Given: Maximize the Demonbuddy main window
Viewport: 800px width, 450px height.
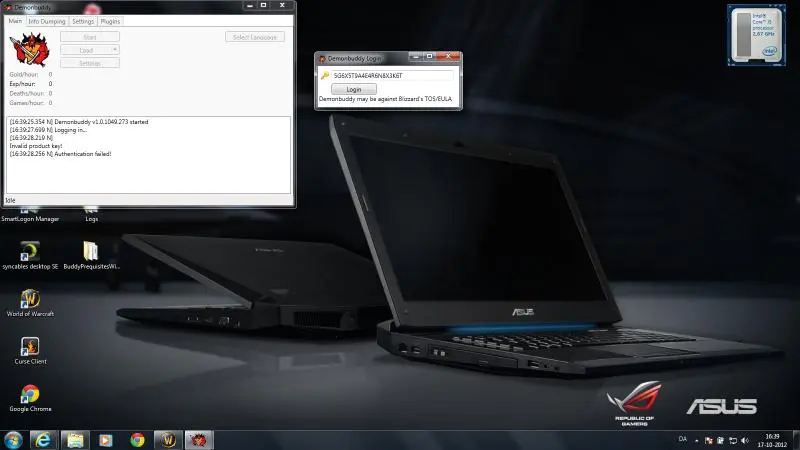Looking at the screenshot, I should (x=264, y=5).
